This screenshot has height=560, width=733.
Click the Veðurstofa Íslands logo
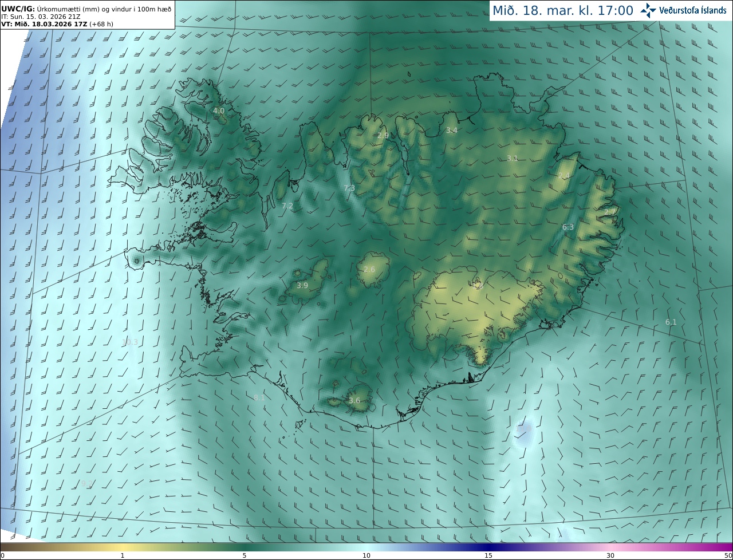683,10
